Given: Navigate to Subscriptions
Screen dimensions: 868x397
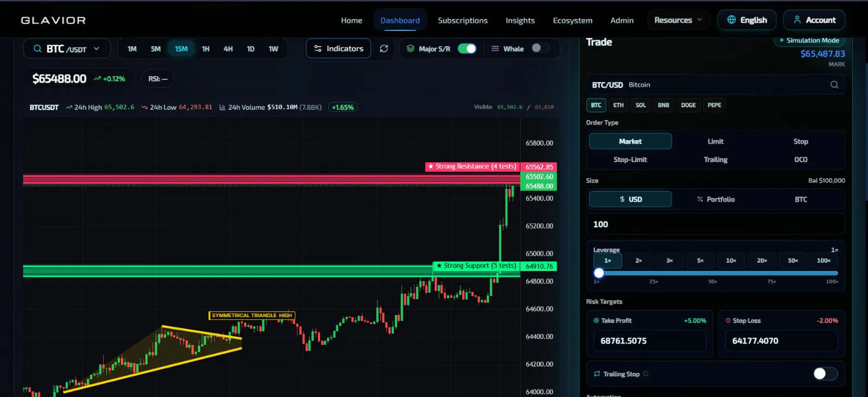Looking at the screenshot, I should 463,21.
